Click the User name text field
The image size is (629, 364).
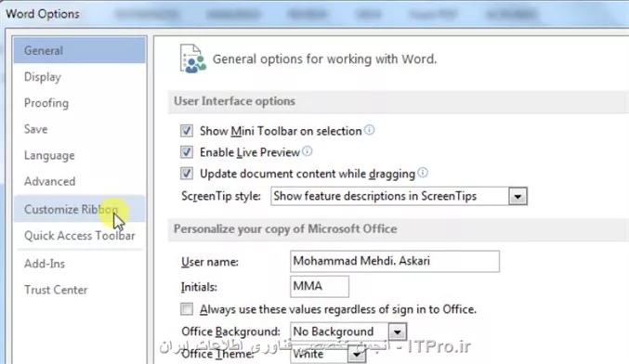(x=395, y=261)
